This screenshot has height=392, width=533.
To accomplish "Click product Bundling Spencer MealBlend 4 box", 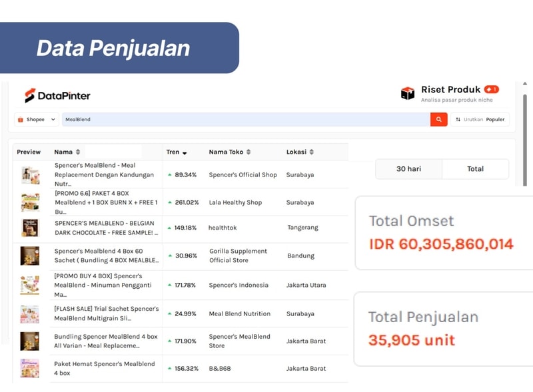I will 106,341.
